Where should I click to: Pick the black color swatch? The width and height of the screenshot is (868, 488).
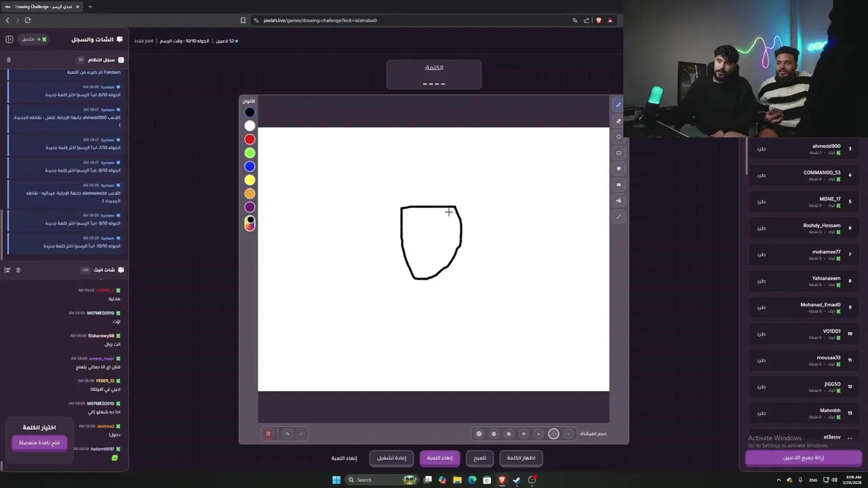(x=250, y=113)
